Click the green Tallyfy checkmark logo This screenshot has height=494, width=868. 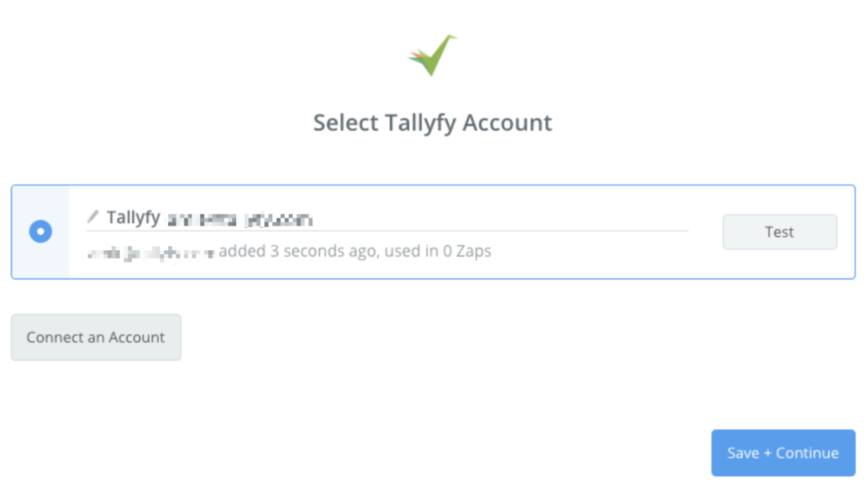tap(432, 55)
